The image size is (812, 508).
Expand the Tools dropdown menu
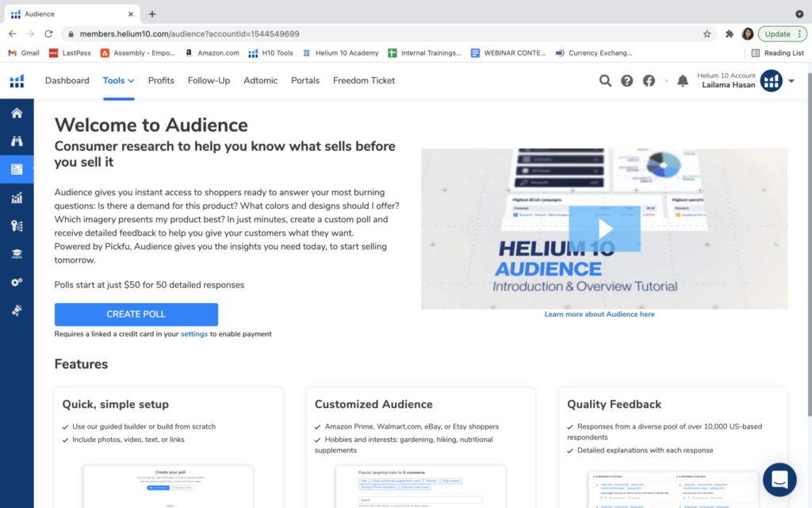(118, 80)
